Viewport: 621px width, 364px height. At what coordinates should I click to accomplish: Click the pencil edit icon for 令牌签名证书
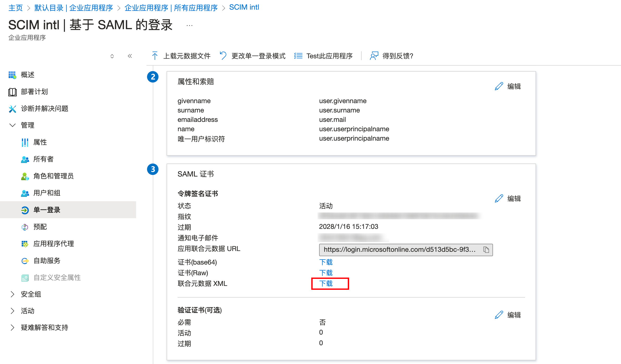(x=499, y=199)
